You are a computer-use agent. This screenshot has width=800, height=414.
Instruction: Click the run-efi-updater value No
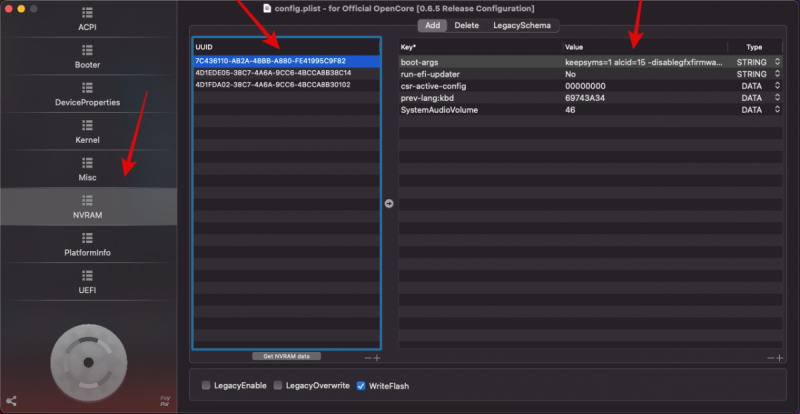645,74
